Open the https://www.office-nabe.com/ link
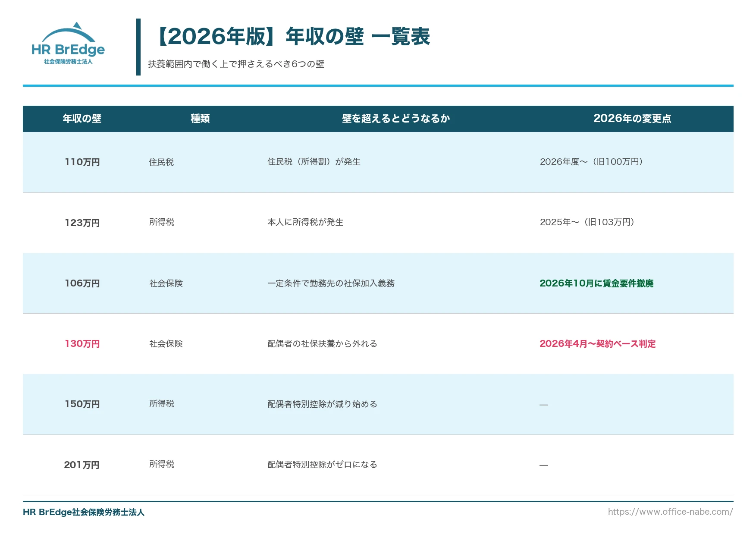756x535 pixels. click(671, 512)
